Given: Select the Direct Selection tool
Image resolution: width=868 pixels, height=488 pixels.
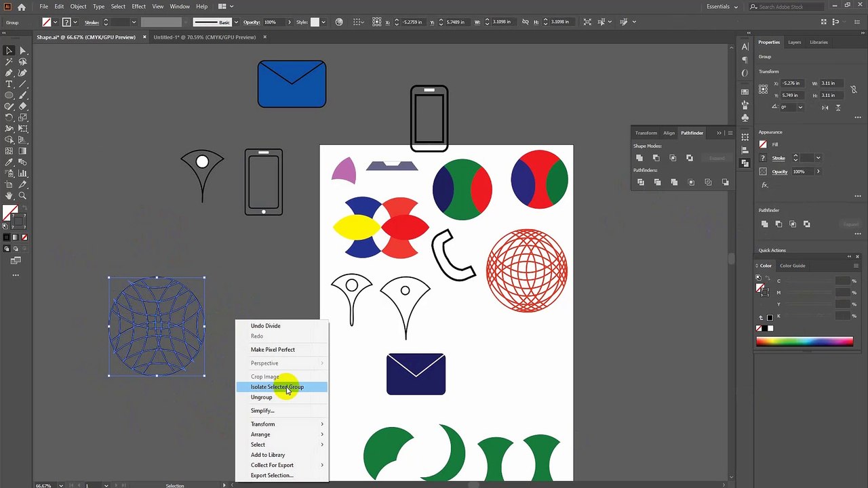Looking at the screenshot, I should point(22,50).
